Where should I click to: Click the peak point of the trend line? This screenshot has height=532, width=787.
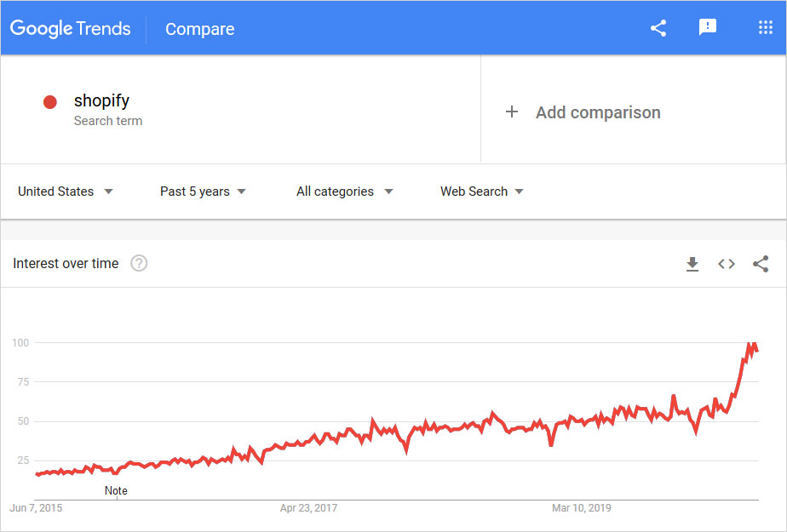tap(752, 343)
